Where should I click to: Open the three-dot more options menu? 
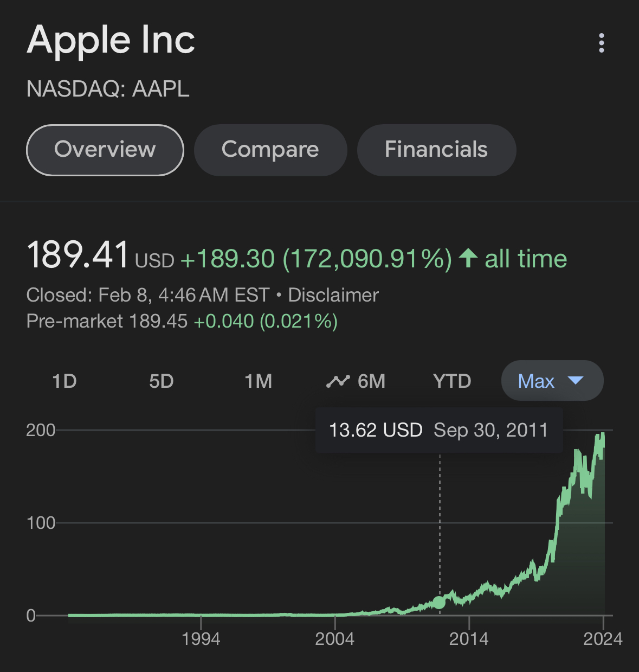click(601, 43)
